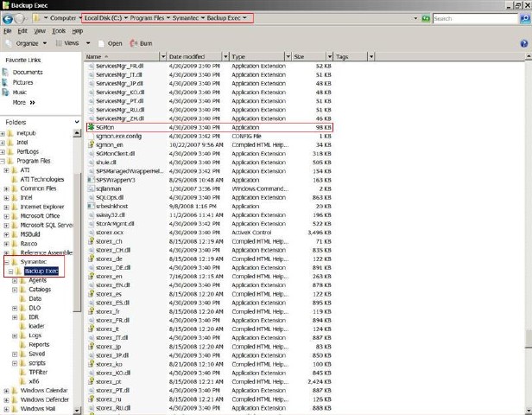Collapse the Symantec tree node

tap(6, 262)
